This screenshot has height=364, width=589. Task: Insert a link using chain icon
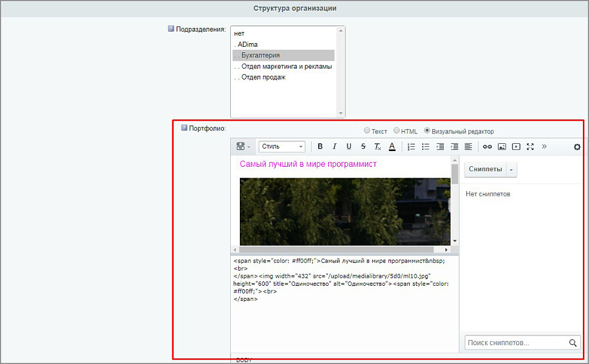click(486, 146)
